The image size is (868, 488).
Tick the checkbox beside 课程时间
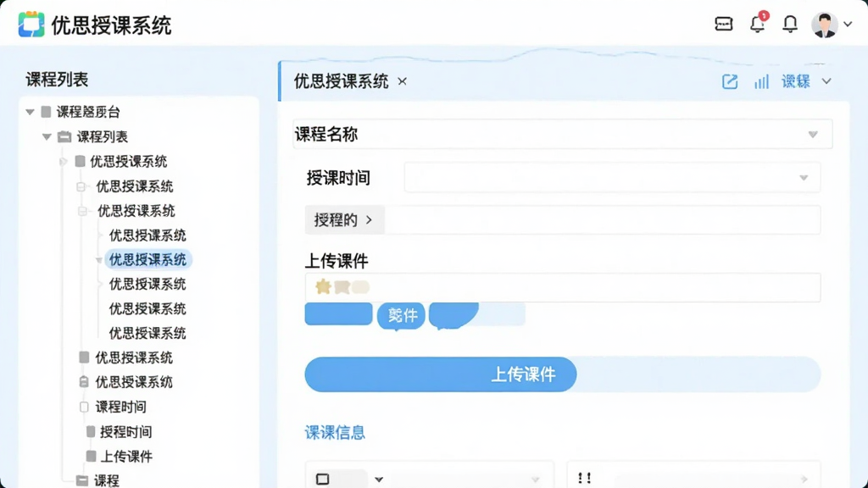point(84,407)
